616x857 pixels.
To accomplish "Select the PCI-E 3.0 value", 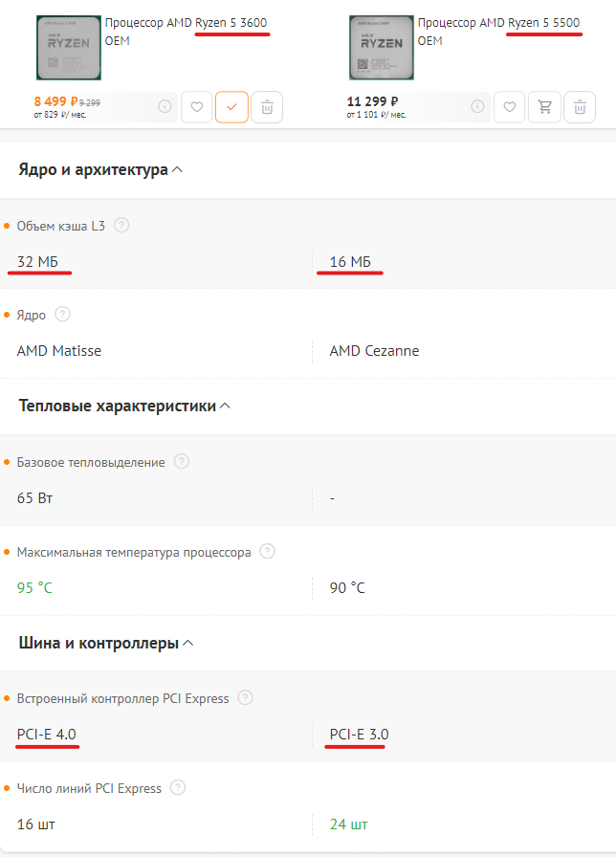I will 359,735.
